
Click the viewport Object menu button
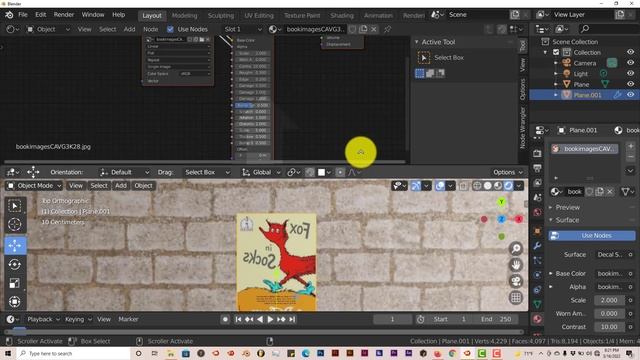click(x=143, y=186)
